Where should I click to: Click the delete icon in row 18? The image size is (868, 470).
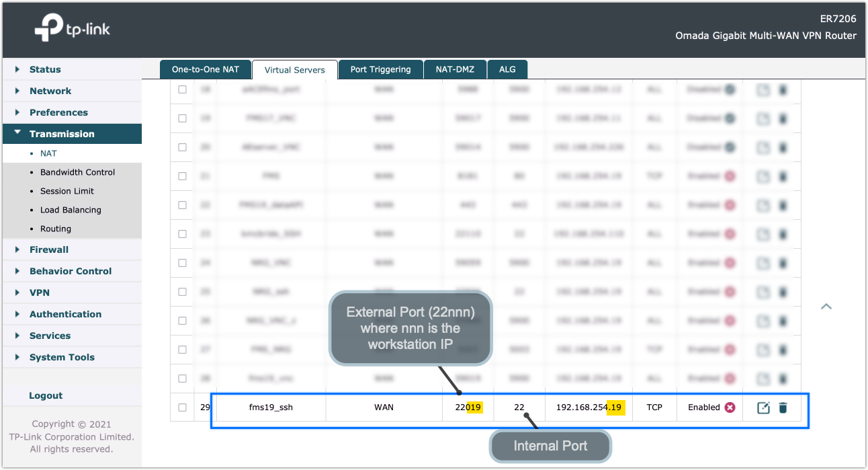[783, 89]
